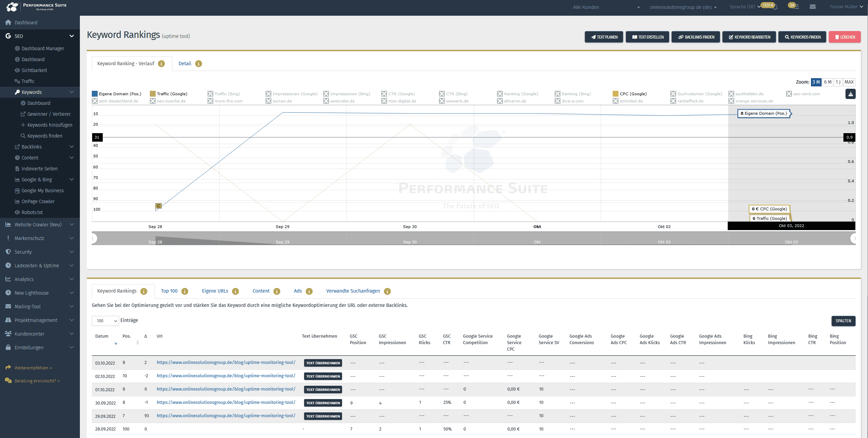Open URL link in the 30.09.2022 row

(226, 402)
